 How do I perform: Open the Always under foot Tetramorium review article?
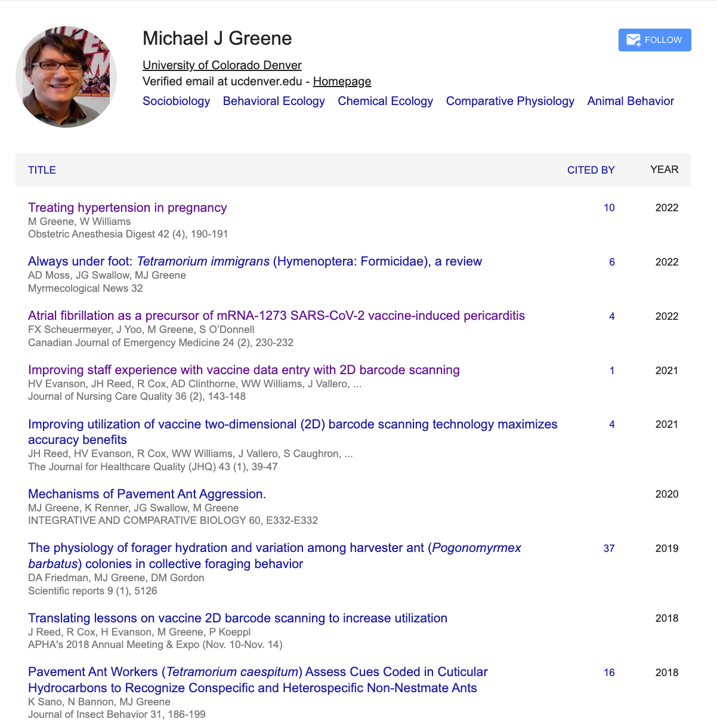[x=255, y=261]
